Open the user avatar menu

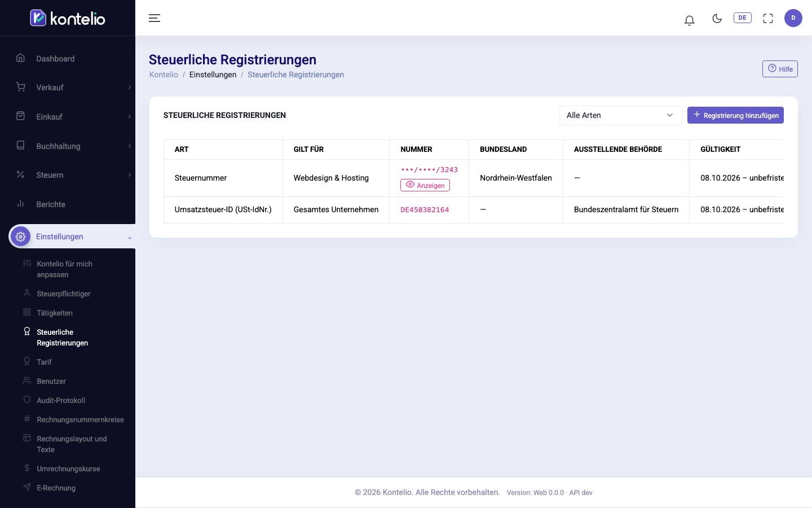793,18
